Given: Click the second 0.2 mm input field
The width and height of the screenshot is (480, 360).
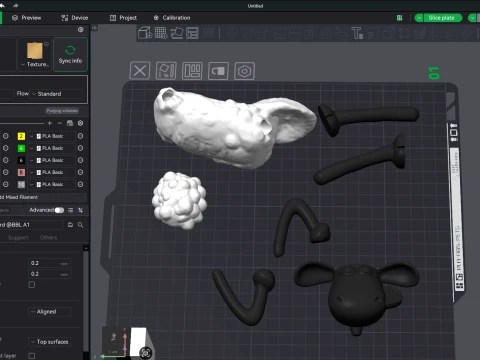Looking at the screenshot, I should coord(49,274).
